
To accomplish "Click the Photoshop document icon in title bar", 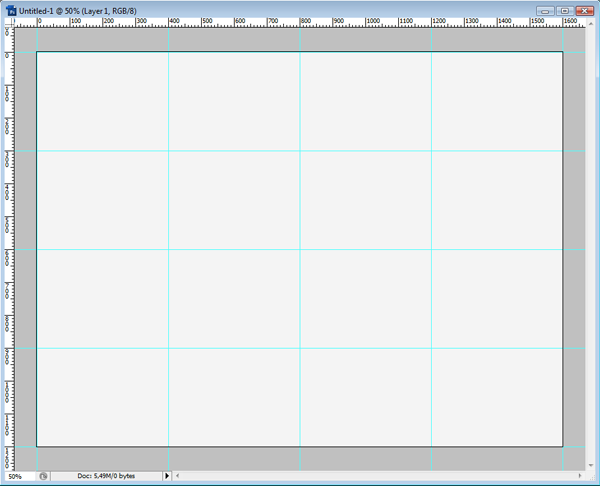I will tap(11, 11).
